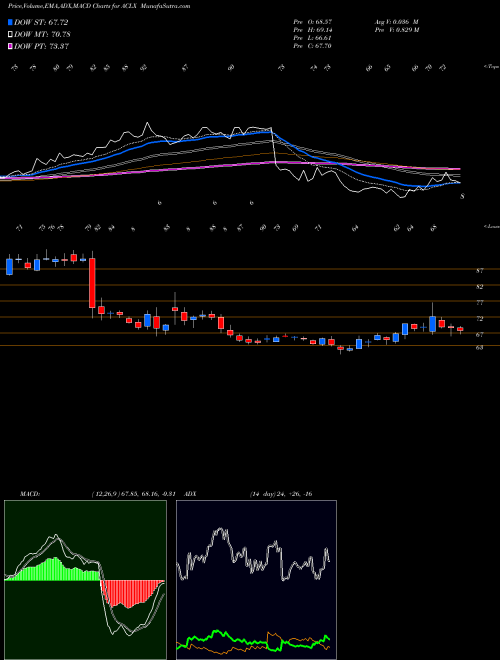The image size is (500, 660).
Task: Click the 63 price level label
Action: point(479,348)
